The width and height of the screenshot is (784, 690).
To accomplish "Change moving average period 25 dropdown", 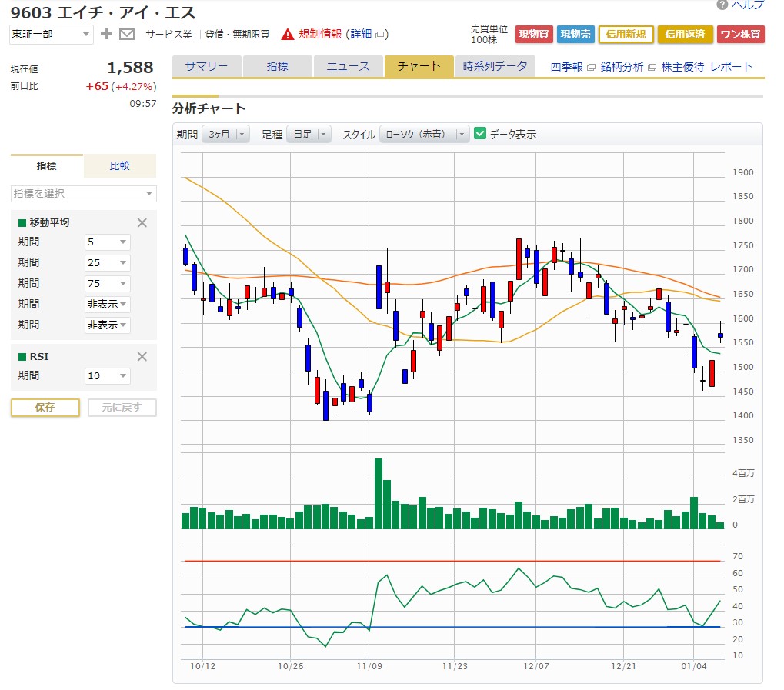I will tap(108, 262).
